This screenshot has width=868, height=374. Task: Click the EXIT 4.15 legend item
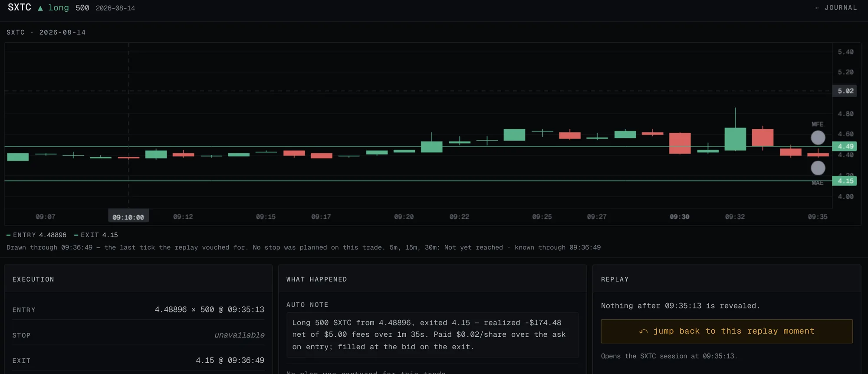coord(96,235)
